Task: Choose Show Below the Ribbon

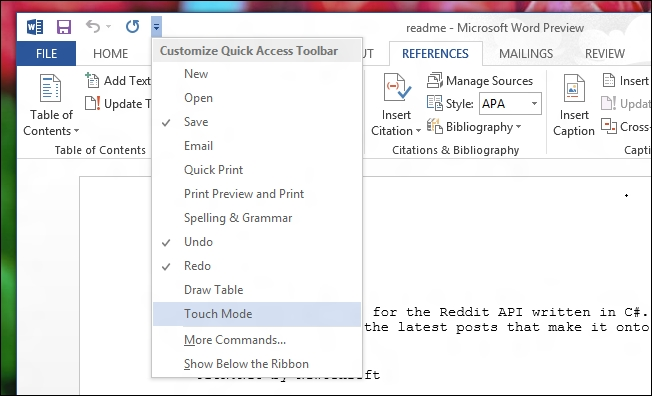Action: [257, 364]
